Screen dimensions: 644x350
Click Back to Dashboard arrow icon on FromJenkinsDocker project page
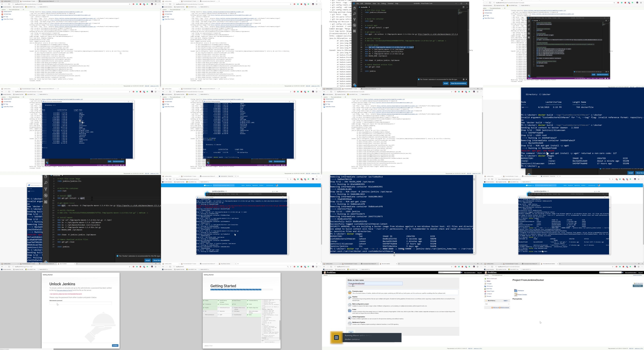point(485,279)
